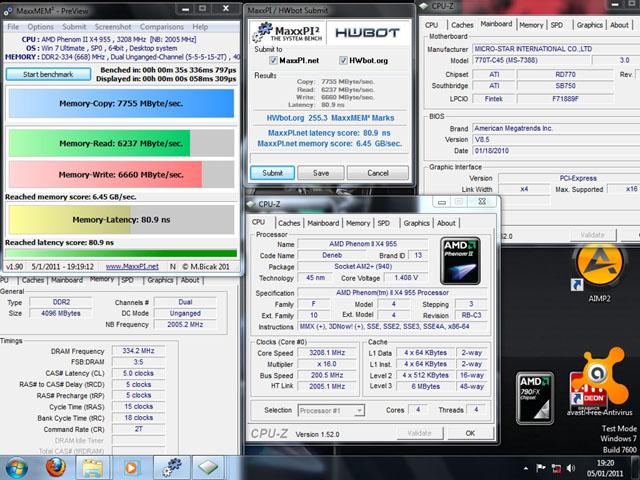Open avast! Free Antivirus desktop icon
Screen dimensions: 640x480
click(599, 384)
